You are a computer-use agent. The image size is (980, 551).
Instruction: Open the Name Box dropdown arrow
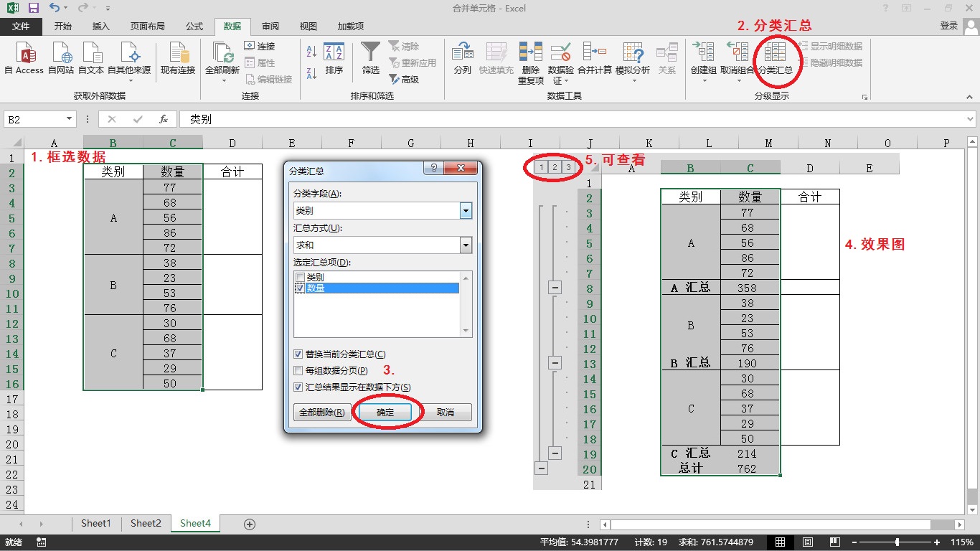pos(70,119)
